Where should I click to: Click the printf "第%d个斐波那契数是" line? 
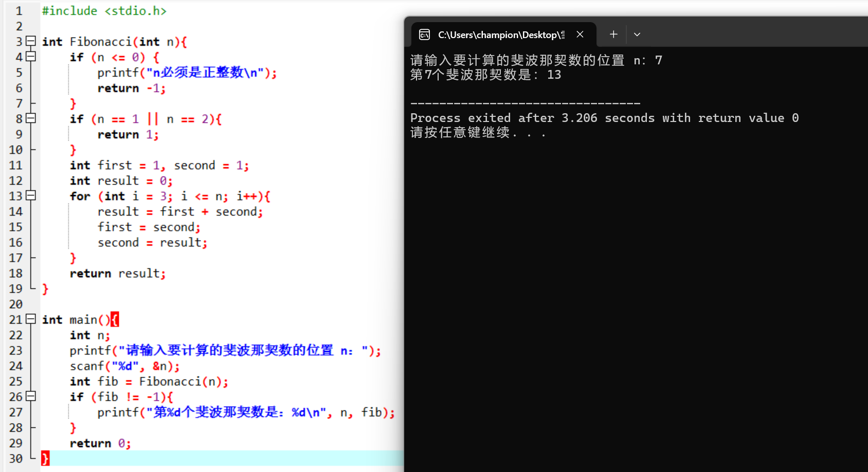246,412
